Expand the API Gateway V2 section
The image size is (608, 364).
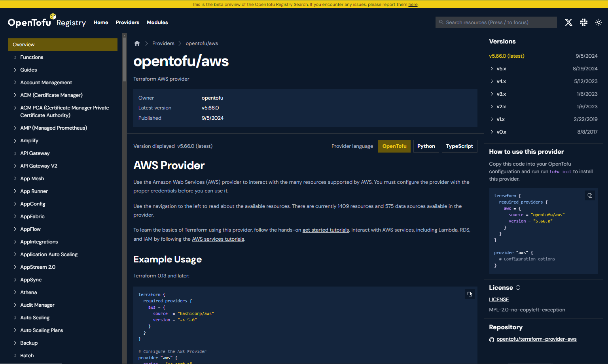[39, 166]
